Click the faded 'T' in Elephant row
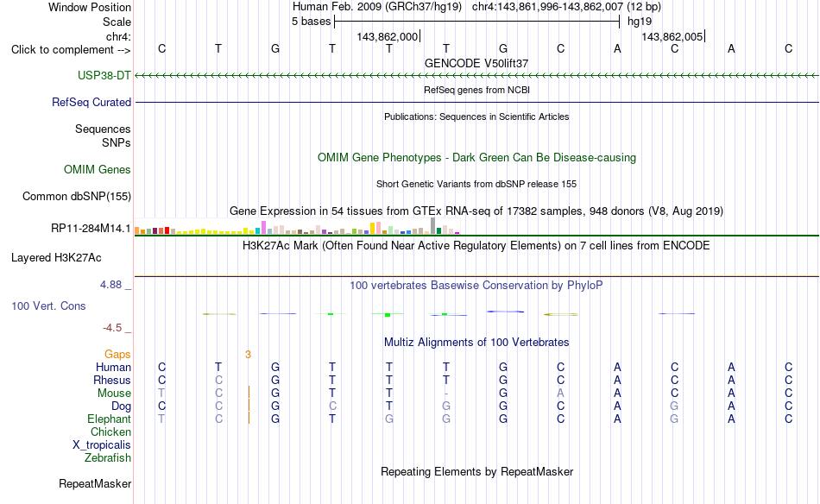The height and width of the screenshot is (504, 820). [161, 419]
